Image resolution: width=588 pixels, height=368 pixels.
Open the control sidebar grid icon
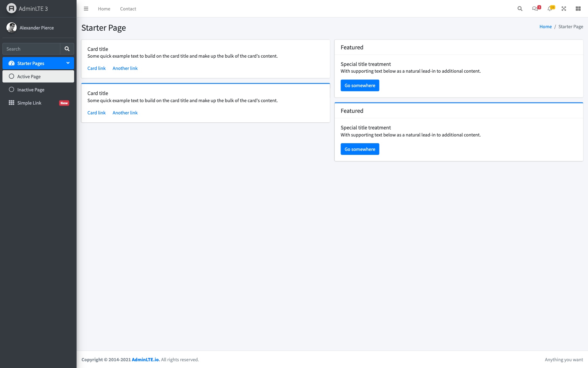tap(578, 9)
